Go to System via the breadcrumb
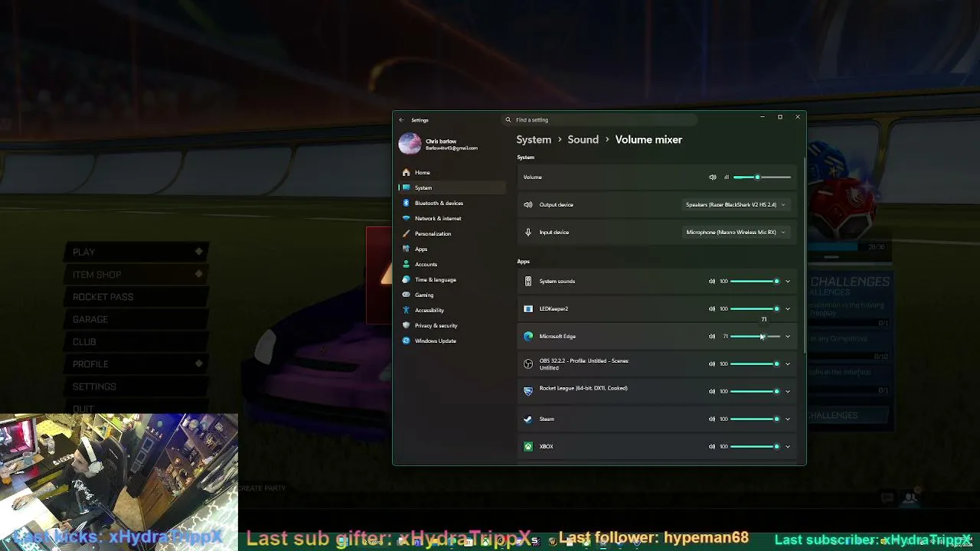 pos(534,140)
